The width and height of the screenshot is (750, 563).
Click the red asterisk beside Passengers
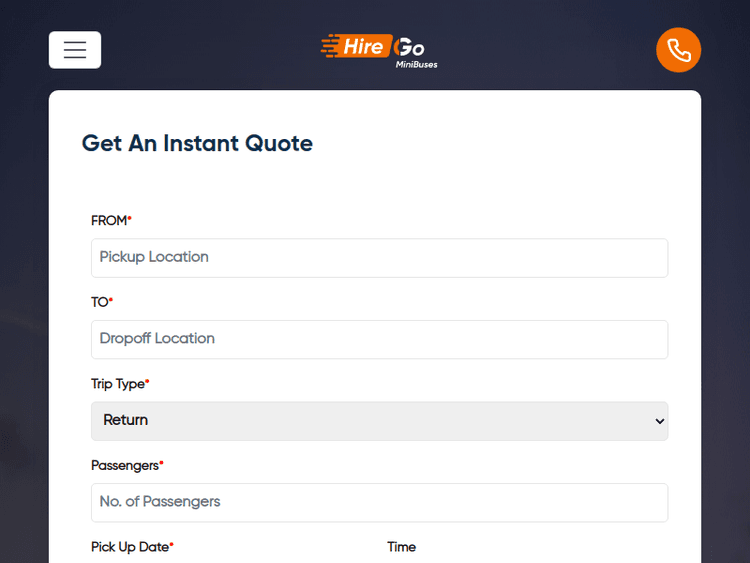click(x=162, y=463)
